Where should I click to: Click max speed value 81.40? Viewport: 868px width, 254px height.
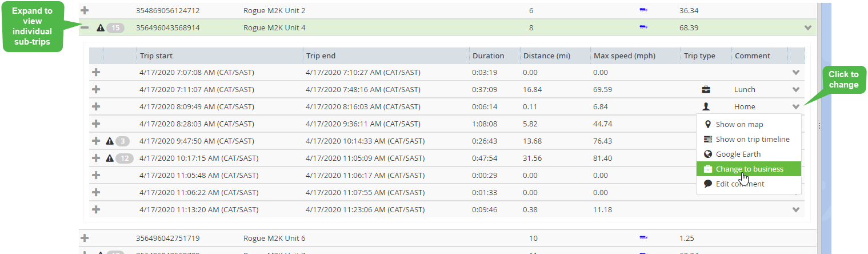602,158
